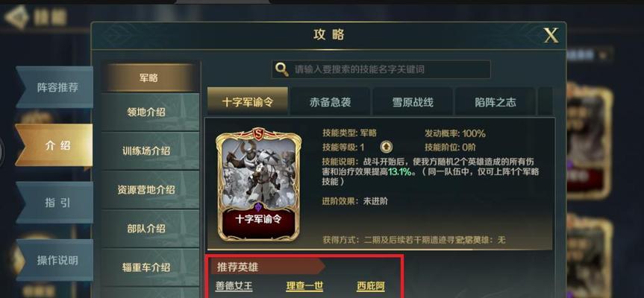Click the purple gem icon on the card
This screenshot has width=644, height=298.
[x=258, y=207]
